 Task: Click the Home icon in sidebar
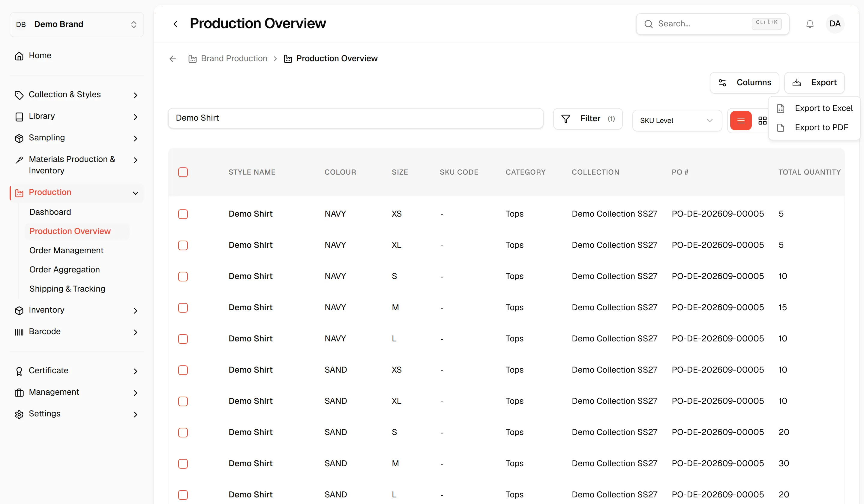(x=19, y=56)
